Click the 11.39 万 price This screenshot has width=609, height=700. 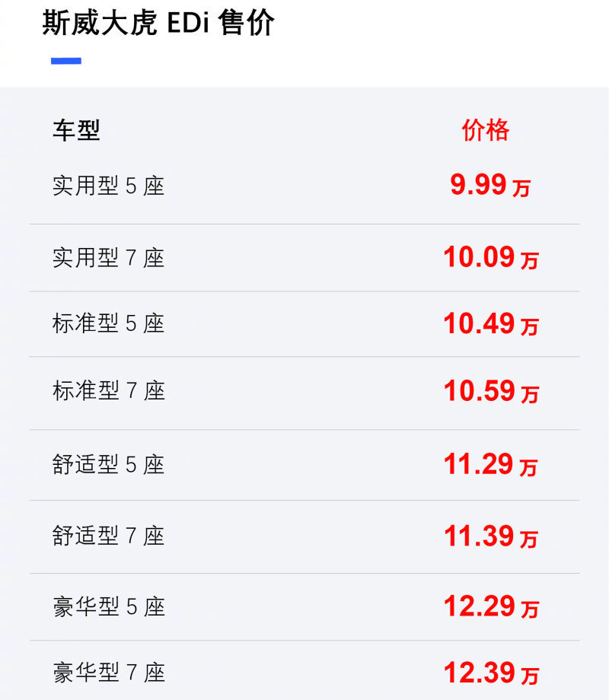coord(490,536)
